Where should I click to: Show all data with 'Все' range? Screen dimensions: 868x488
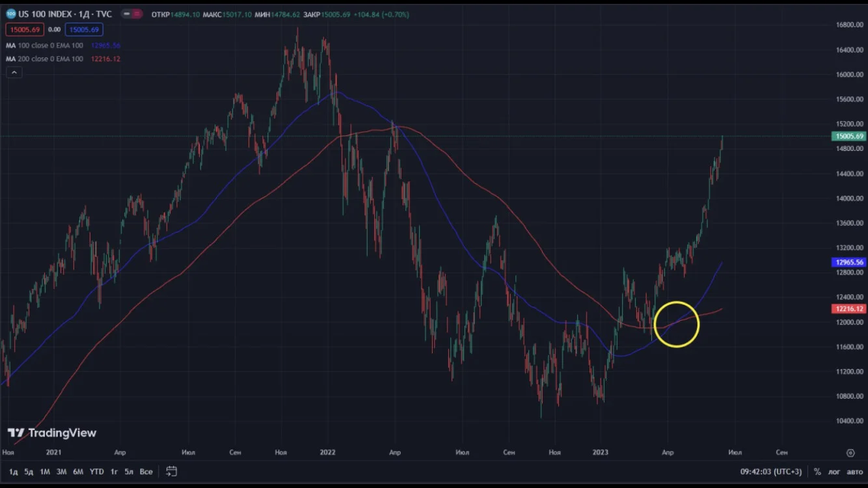click(x=146, y=471)
